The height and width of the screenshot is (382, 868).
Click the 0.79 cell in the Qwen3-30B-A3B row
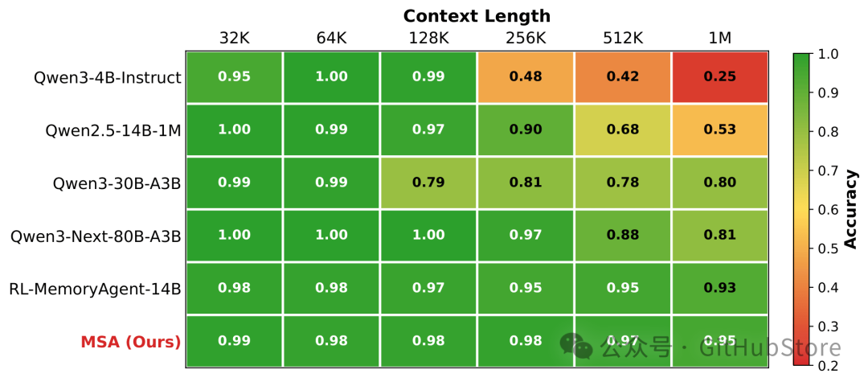[x=428, y=183]
